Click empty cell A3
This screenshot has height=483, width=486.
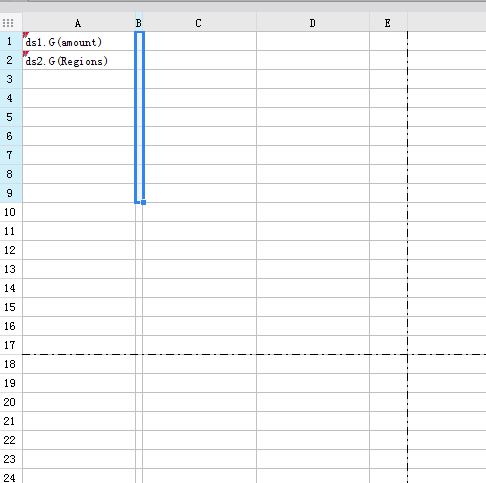pos(79,79)
